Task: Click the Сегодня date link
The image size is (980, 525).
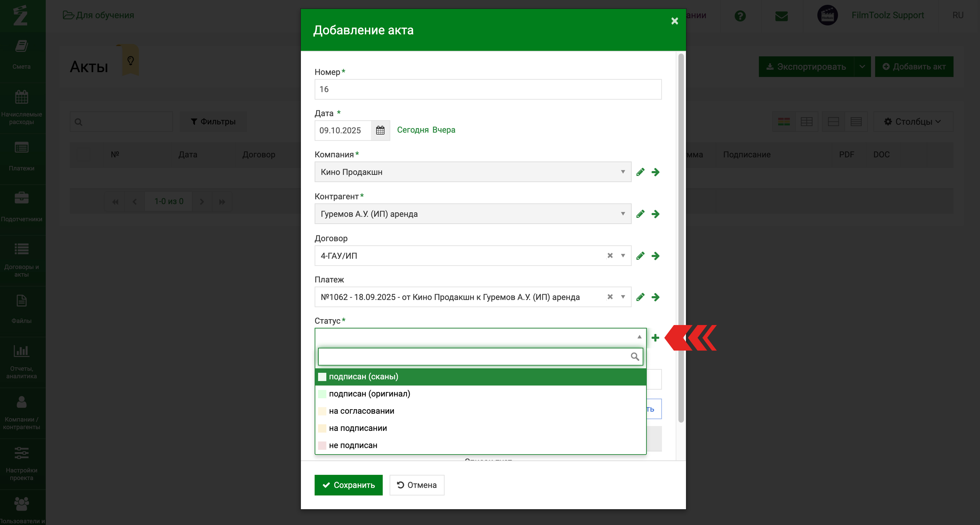Action: (x=412, y=130)
